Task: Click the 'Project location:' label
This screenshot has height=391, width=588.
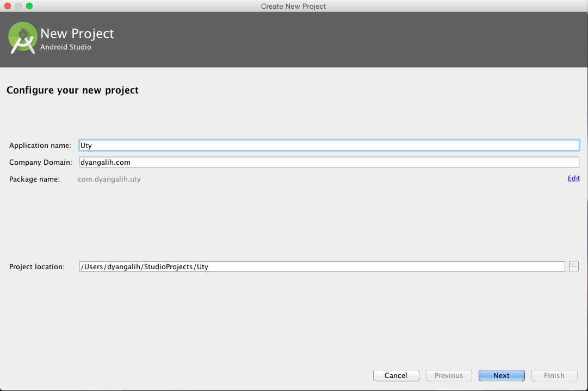Action: (37, 266)
